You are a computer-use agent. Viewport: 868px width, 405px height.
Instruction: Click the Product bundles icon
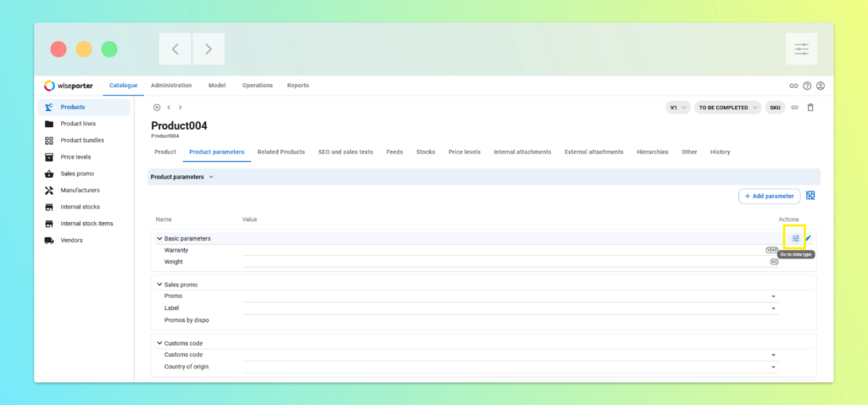(x=48, y=141)
